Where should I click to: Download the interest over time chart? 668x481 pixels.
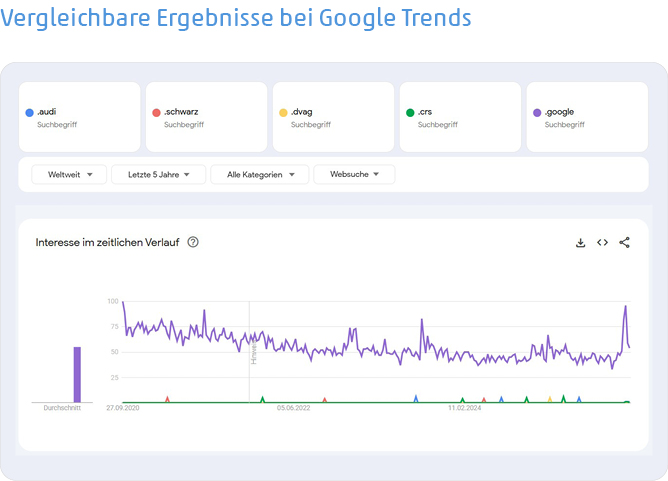tap(580, 242)
